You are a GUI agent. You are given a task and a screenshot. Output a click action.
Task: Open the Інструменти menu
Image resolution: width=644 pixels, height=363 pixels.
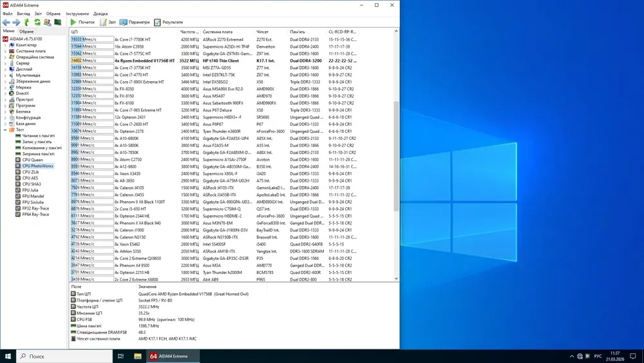point(77,14)
